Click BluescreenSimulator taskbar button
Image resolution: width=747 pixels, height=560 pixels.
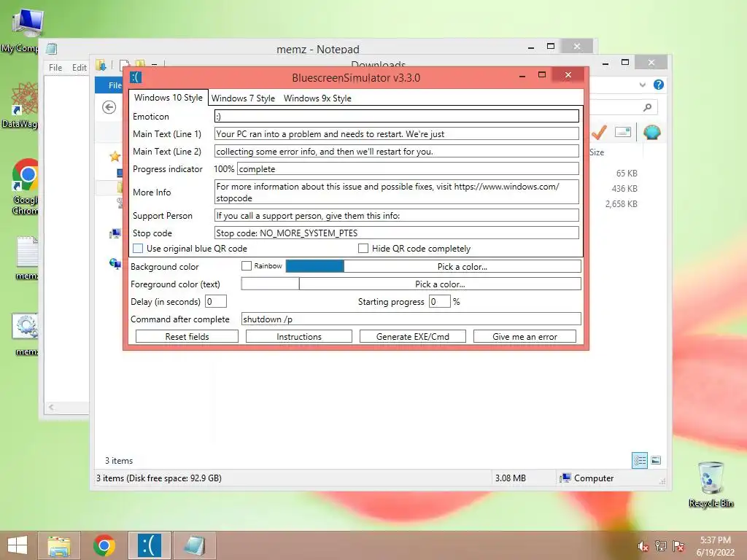point(149,545)
